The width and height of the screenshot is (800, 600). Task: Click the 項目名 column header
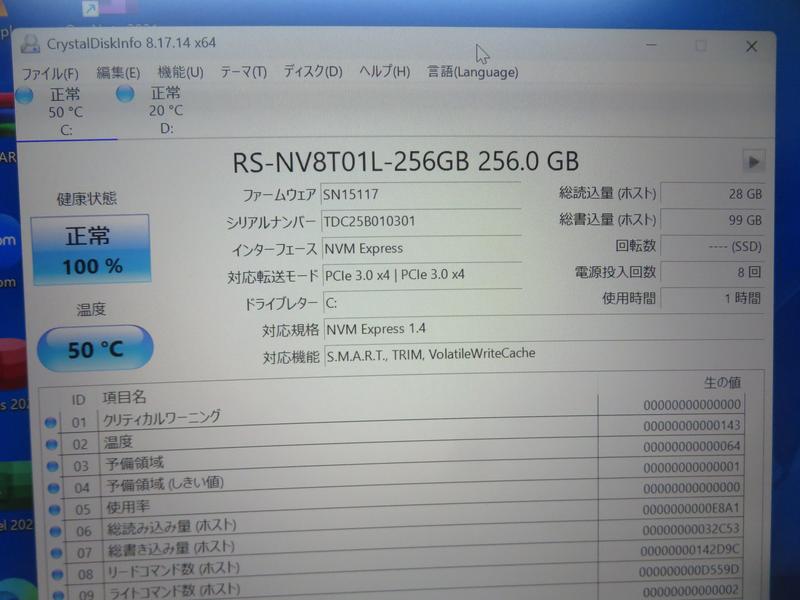pos(124,397)
